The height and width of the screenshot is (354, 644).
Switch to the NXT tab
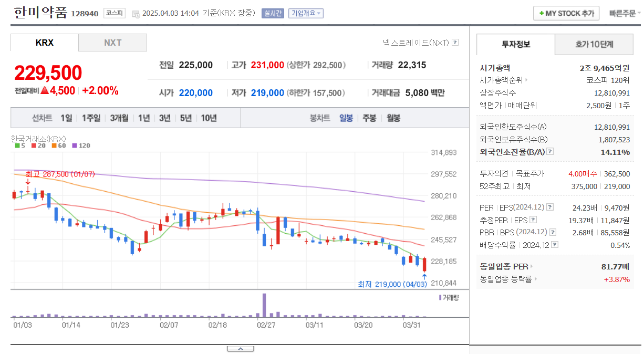113,43
